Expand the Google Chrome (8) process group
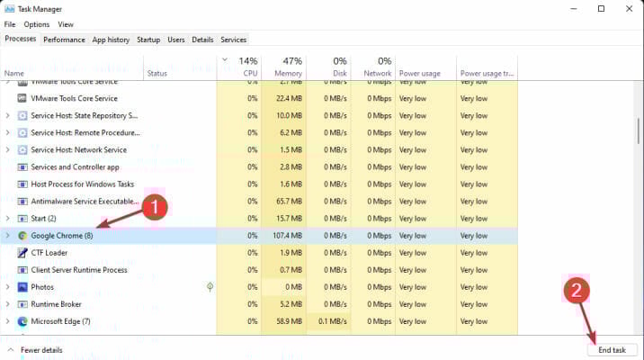Screen dimensions: 644x360 7,236
